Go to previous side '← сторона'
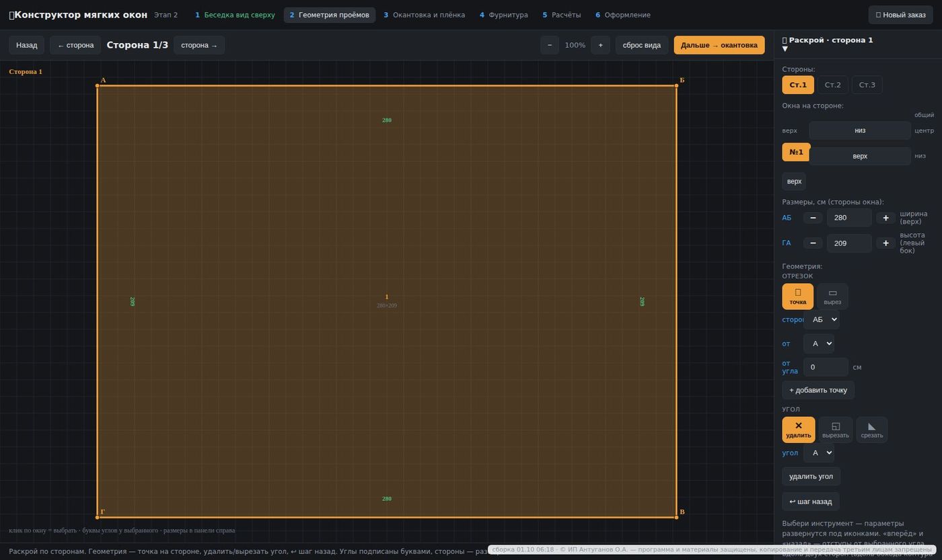Image resolution: width=942 pixels, height=560 pixels. pyautogui.click(x=75, y=45)
